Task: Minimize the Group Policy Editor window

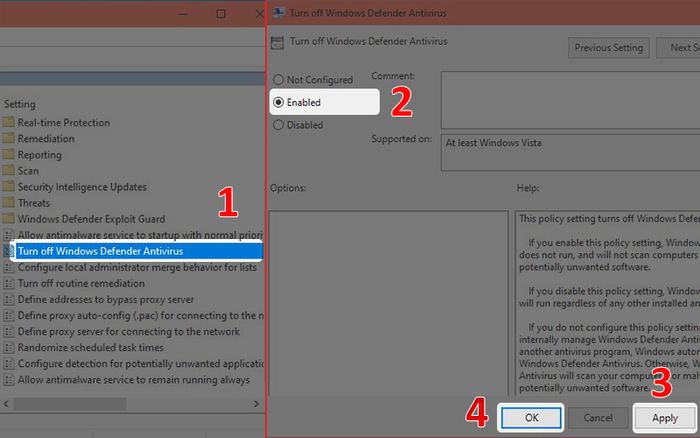Action: click(x=183, y=14)
